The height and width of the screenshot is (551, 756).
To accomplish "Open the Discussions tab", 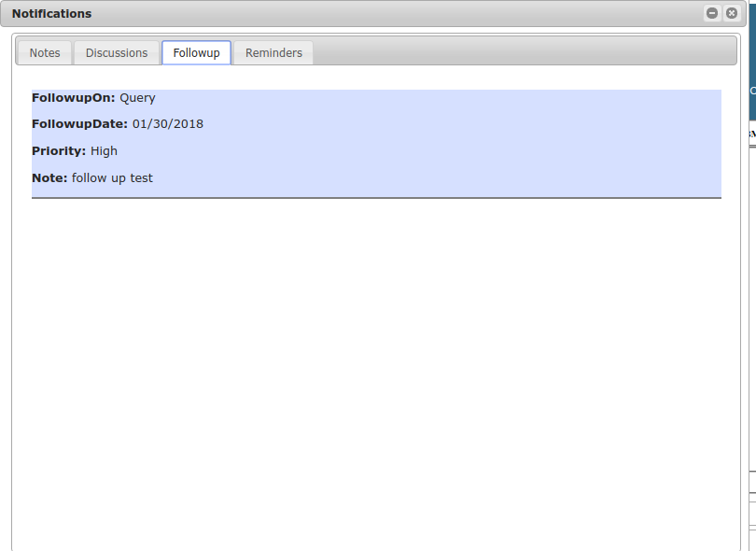I will [117, 53].
